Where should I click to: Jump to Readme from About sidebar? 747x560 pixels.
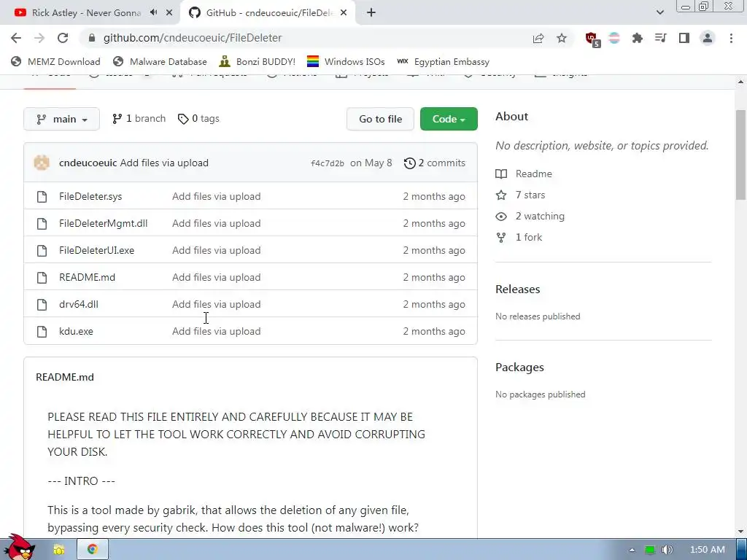point(524,174)
